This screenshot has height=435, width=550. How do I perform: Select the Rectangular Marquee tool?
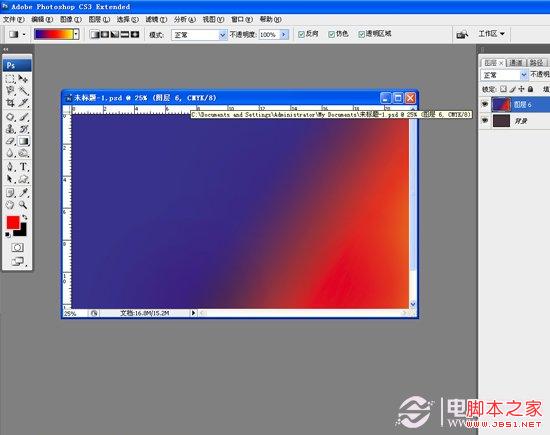click(x=10, y=79)
